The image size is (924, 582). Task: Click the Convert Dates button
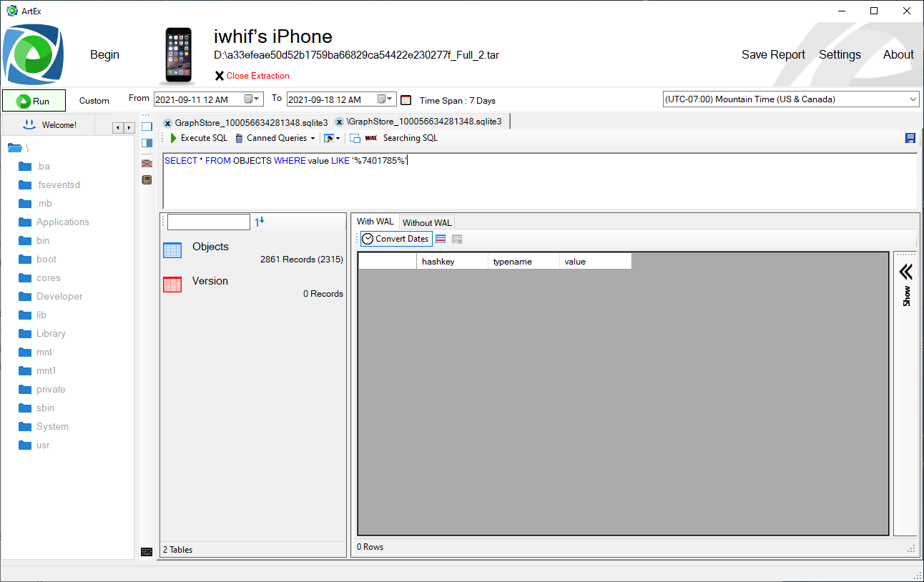pos(396,239)
